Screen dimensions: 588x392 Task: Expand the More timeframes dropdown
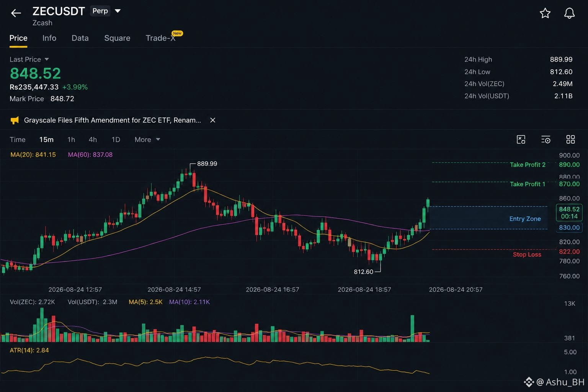click(147, 140)
